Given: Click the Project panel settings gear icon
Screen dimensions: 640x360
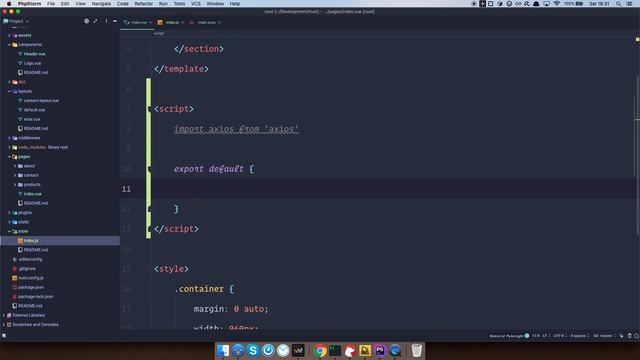Looking at the screenshot, I should (x=87, y=21).
